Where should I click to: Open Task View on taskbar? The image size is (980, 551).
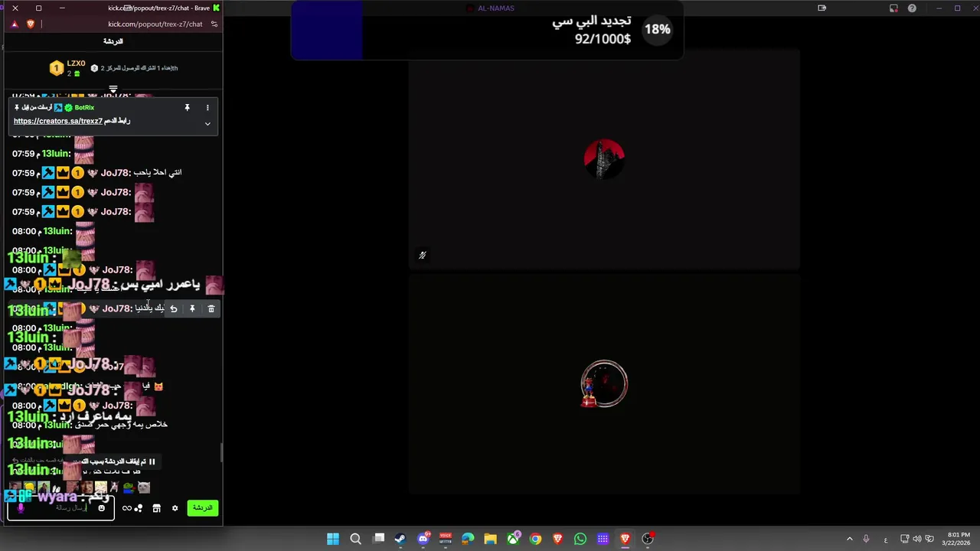[x=378, y=539]
